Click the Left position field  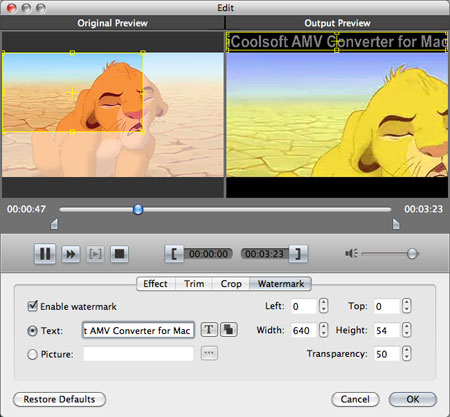tap(303, 306)
